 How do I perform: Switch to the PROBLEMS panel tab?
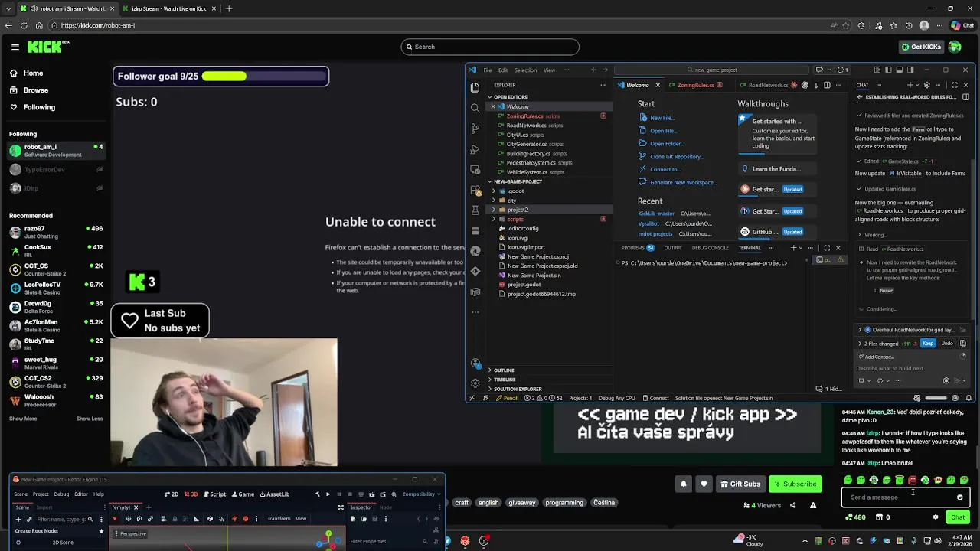pyautogui.click(x=637, y=248)
